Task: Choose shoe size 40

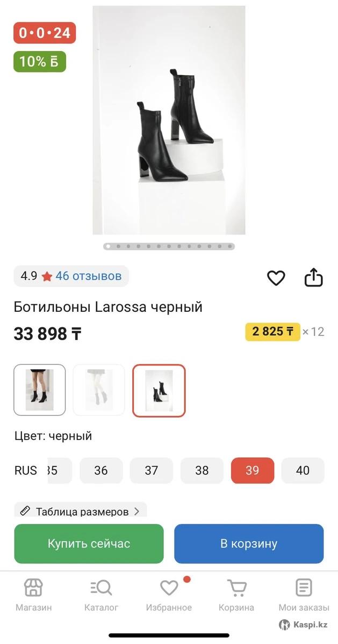Action: coord(303,471)
